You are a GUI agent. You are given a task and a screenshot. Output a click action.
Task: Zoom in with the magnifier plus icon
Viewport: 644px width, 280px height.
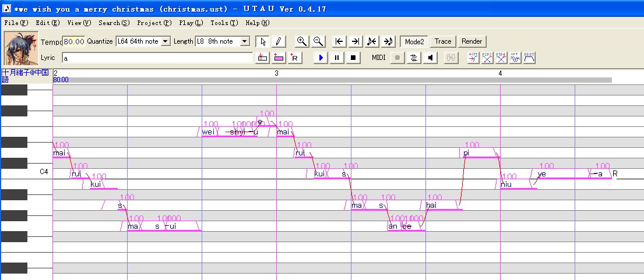pyautogui.click(x=302, y=41)
